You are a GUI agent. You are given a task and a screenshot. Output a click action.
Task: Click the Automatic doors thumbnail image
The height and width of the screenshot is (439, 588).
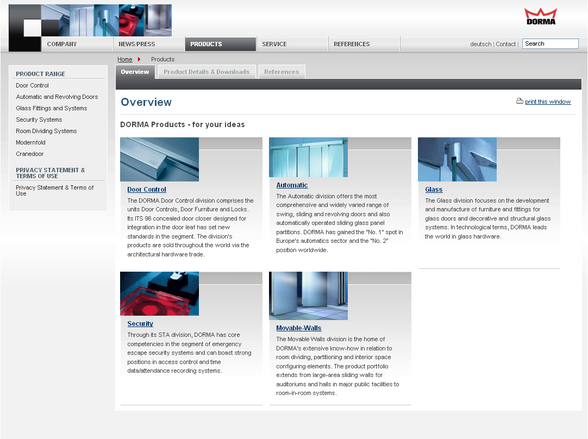[x=308, y=157]
